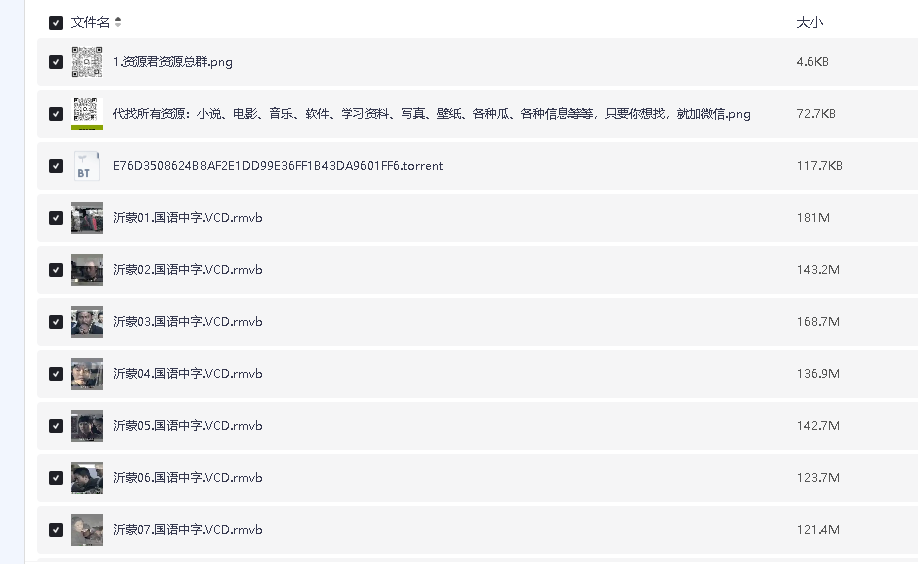
Task: Select the 沂蒙07.国语中字.VCD.rmvb filename
Action: pos(187,530)
